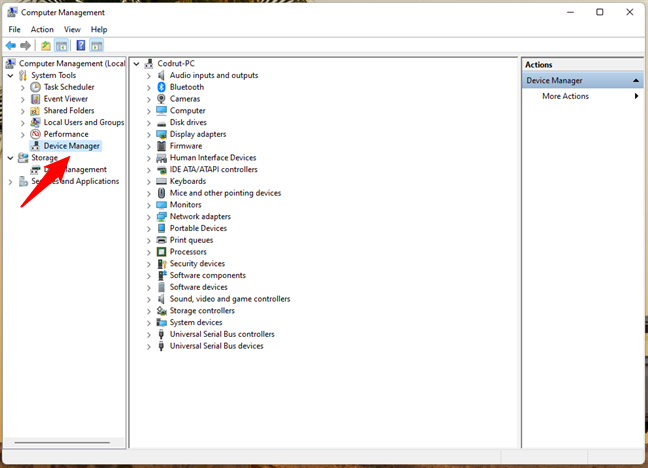The width and height of the screenshot is (648, 468).
Task: Expand the Human Interface Devices node
Action: click(x=149, y=158)
